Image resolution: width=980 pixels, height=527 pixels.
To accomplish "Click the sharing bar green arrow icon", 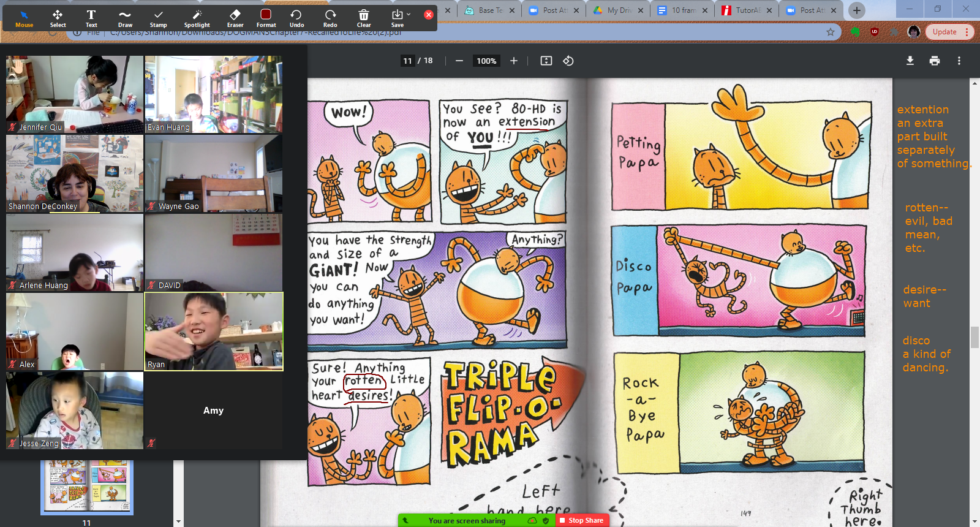I will pyautogui.click(x=405, y=520).
